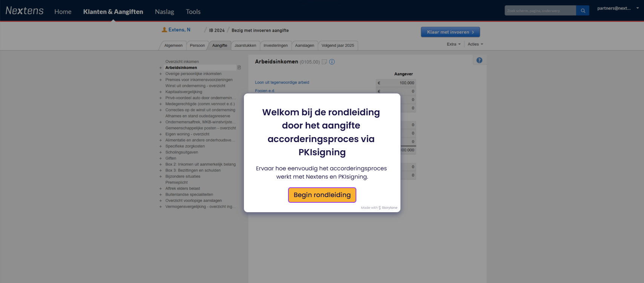Expand the Giften tree node

(x=161, y=159)
